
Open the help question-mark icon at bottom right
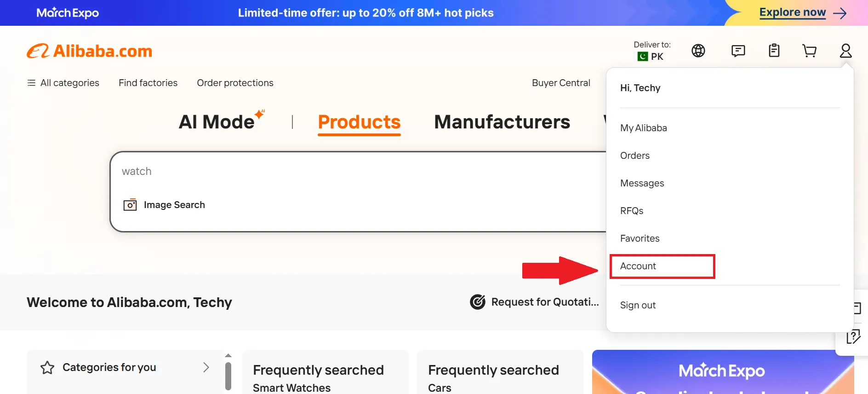(x=854, y=336)
